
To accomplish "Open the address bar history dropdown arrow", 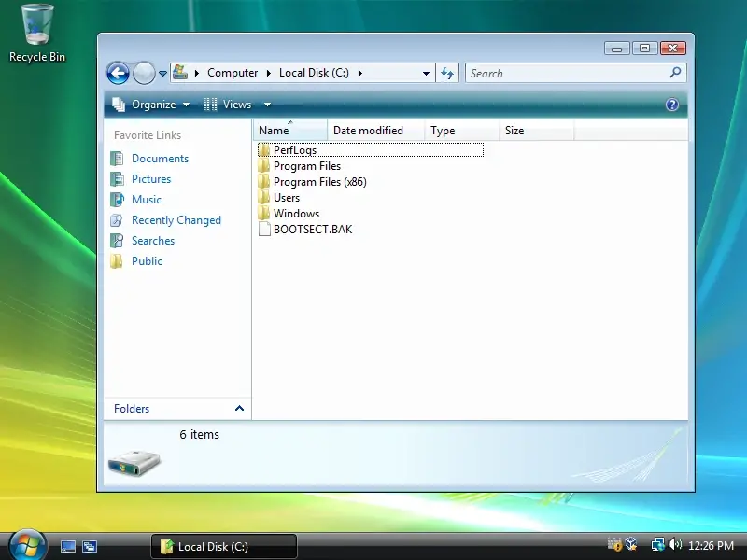I will 426,73.
